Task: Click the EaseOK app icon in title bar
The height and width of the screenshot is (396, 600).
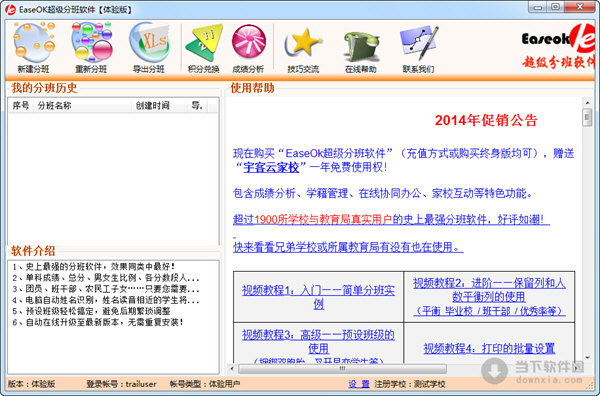Action: click(10, 9)
